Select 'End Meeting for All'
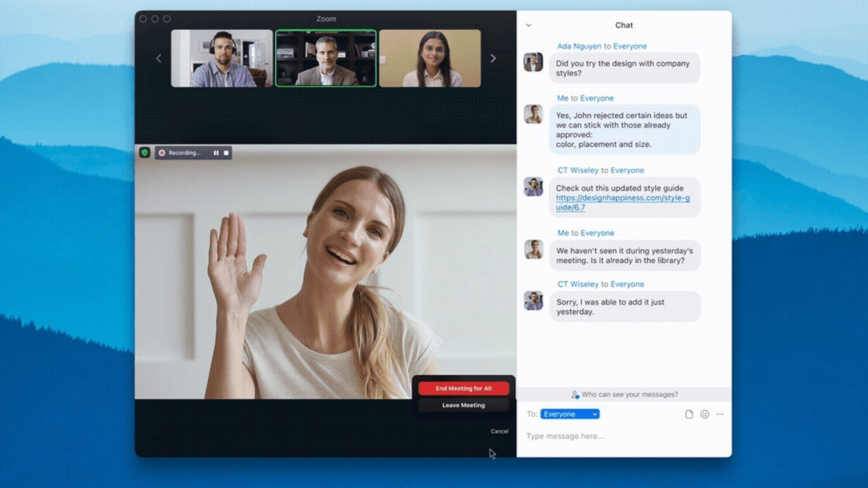The height and width of the screenshot is (488, 868). click(x=464, y=388)
